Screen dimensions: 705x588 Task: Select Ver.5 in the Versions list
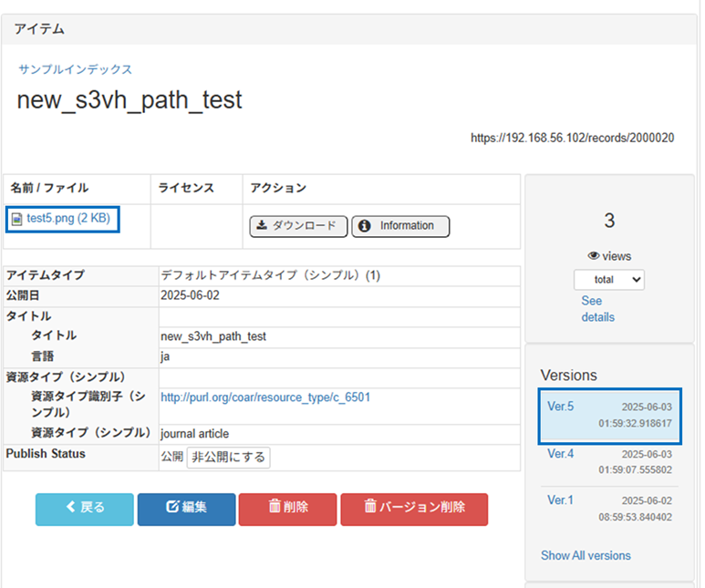tap(560, 407)
